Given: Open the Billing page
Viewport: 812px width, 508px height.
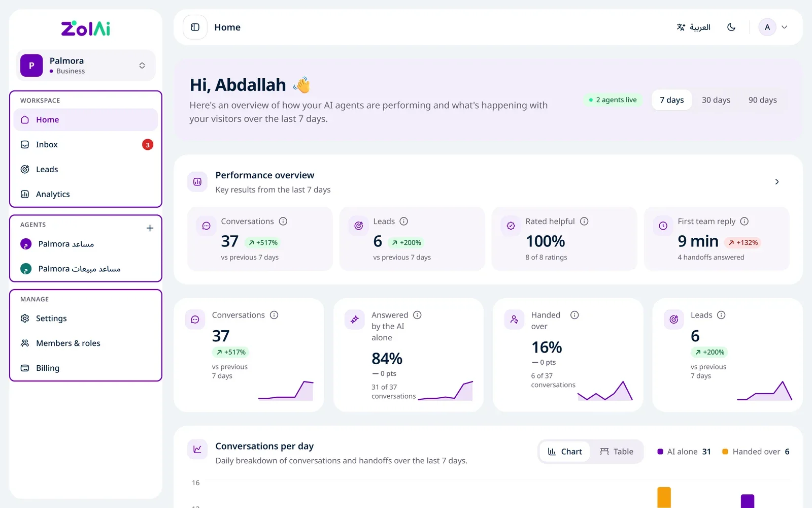Looking at the screenshot, I should 86,368.
